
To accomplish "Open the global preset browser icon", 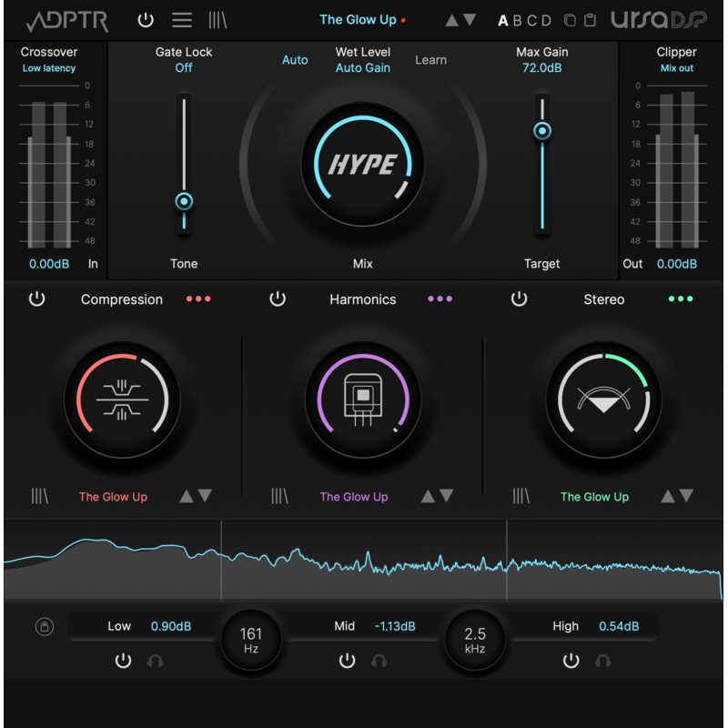I will pos(217,20).
